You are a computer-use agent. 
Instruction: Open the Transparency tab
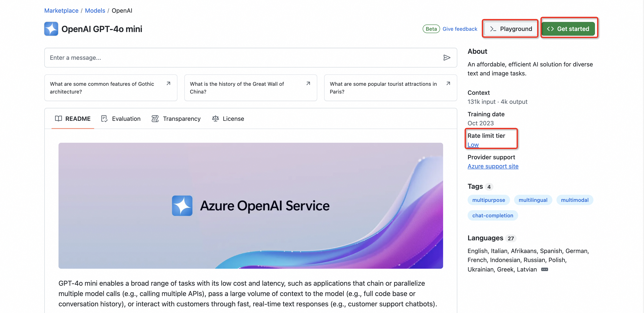tap(182, 119)
